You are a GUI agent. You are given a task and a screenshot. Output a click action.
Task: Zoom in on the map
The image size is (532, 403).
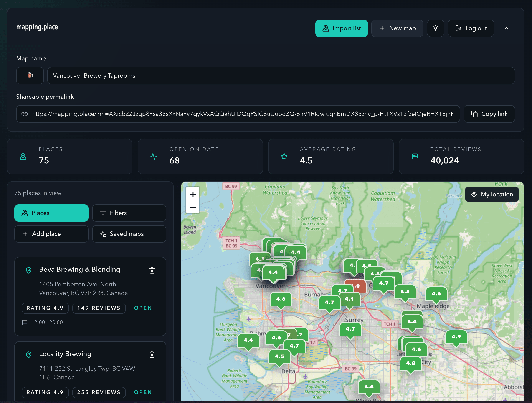pyautogui.click(x=193, y=194)
